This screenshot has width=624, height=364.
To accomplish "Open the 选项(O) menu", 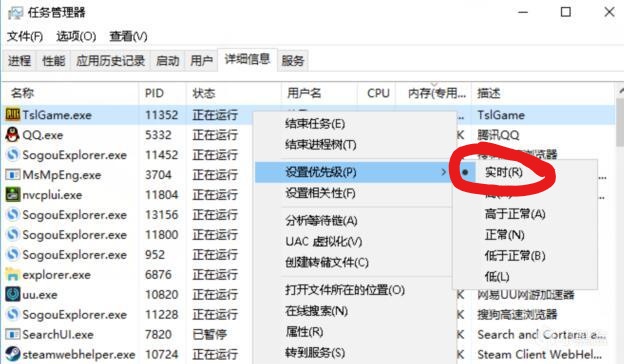I will [x=76, y=37].
